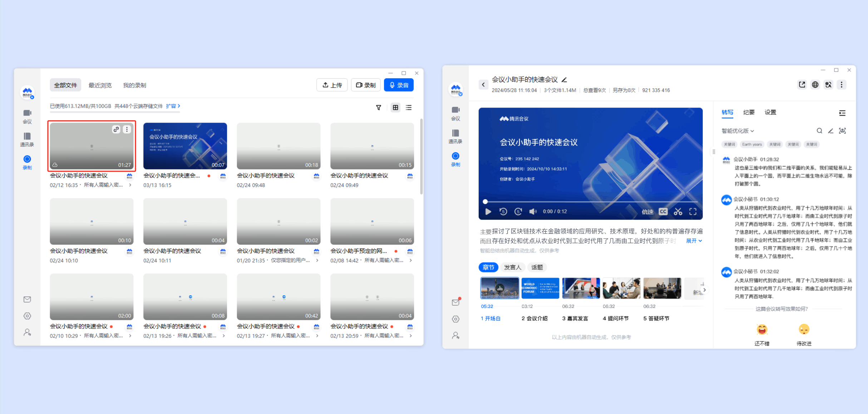This screenshot has width=868, height=414.
Task: Click the Earth years keyword tag
Action: 752,144
